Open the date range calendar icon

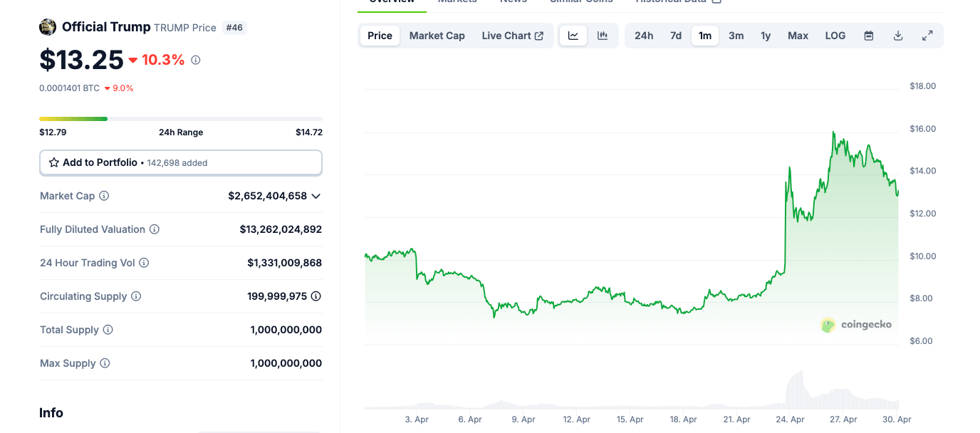click(868, 35)
